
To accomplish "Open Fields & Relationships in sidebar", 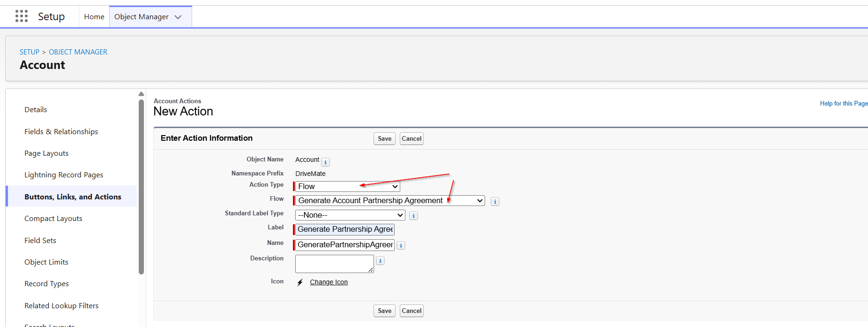I will click(x=61, y=132).
